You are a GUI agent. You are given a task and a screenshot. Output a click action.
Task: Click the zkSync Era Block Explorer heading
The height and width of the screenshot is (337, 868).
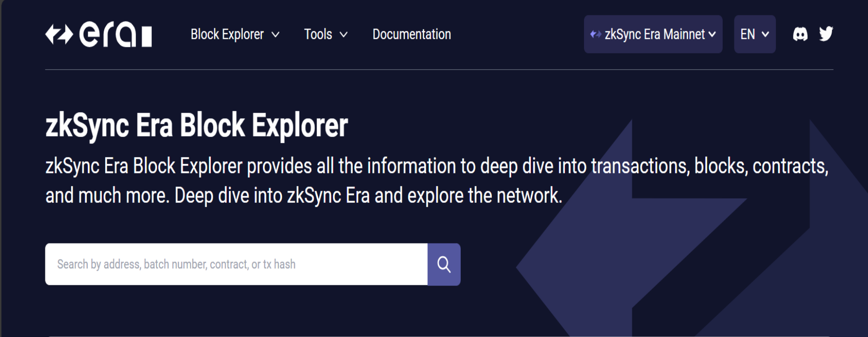[x=197, y=125]
